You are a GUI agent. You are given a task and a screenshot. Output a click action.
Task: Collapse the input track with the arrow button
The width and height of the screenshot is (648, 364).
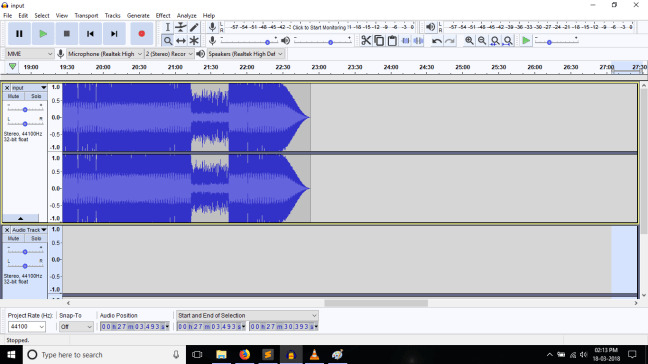click(x=21, y=218)
